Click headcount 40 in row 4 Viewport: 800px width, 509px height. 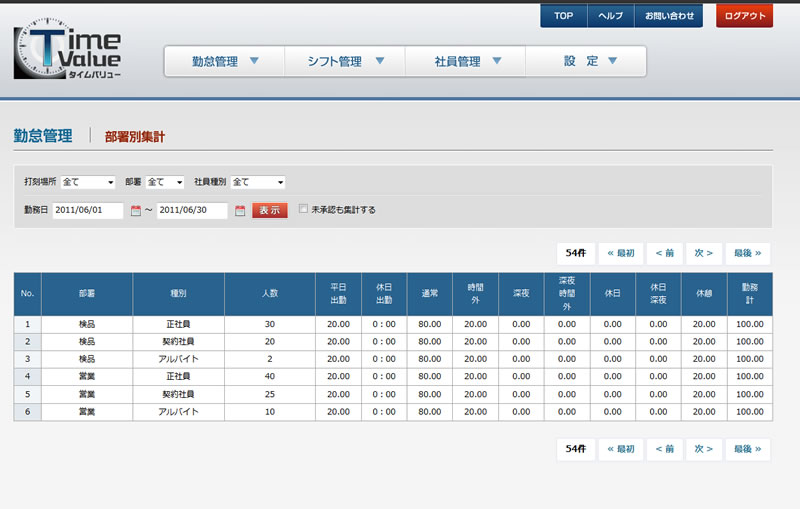coord(270,376)
